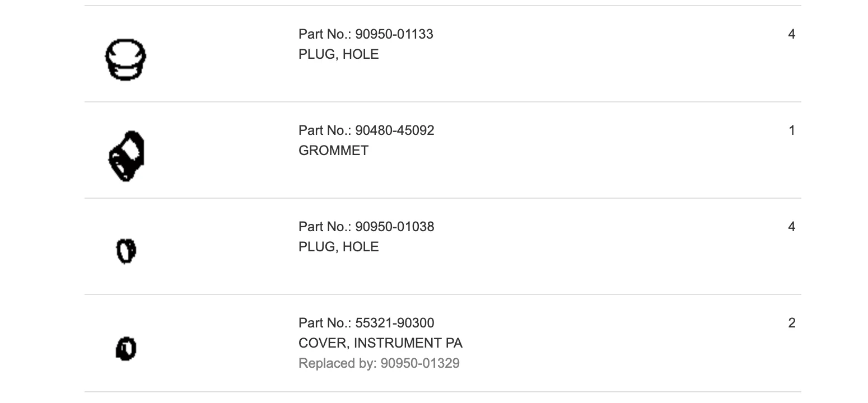Screen dimensions: 868x403
Task: Click the grommet part thumbnail
Action: click(x=126, y=156)
